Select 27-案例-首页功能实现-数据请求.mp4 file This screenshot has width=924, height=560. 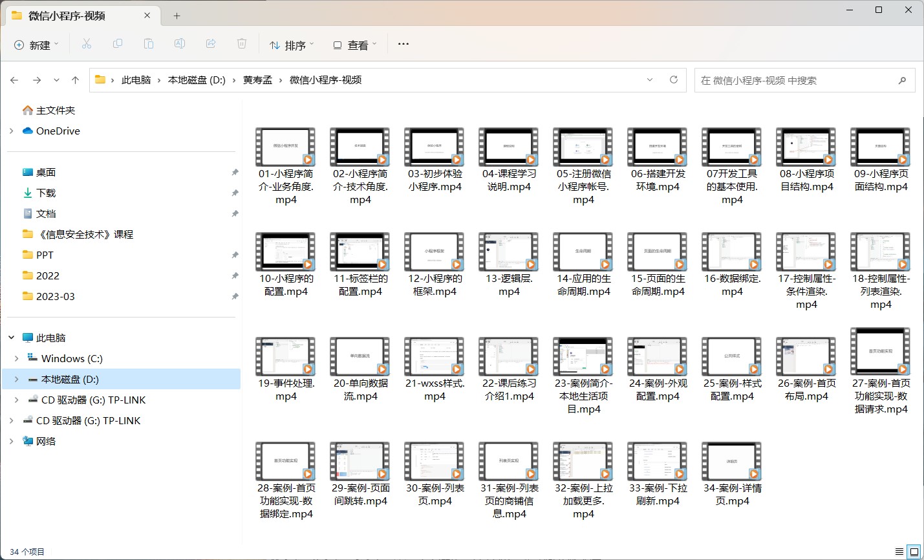click(881, 371)
